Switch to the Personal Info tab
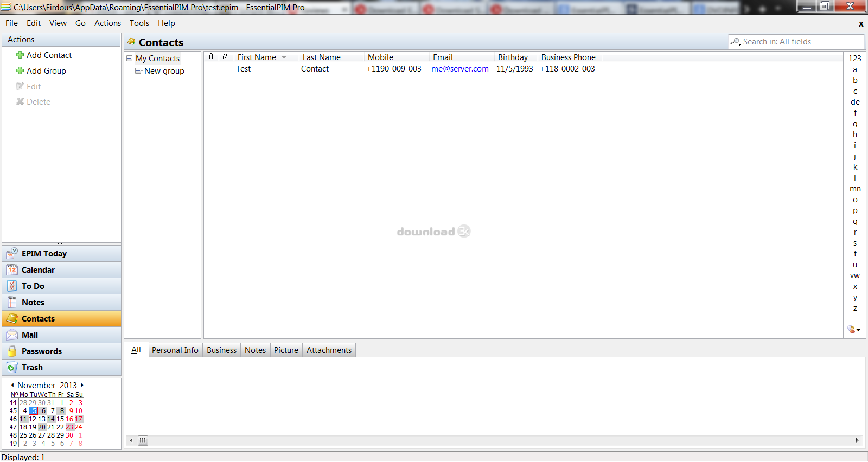This screenshot has height=462, width=868. pos(175,350)
